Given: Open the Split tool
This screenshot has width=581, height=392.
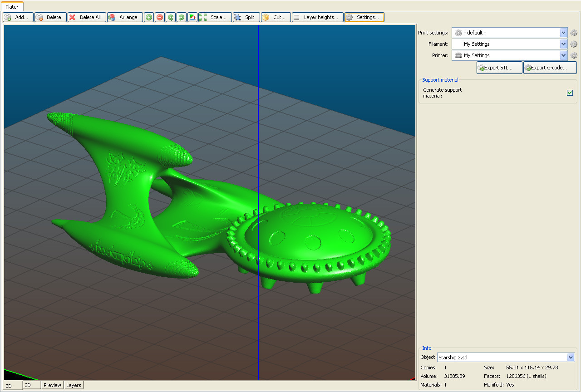Looking at the screenshot, I should [246, 17].
